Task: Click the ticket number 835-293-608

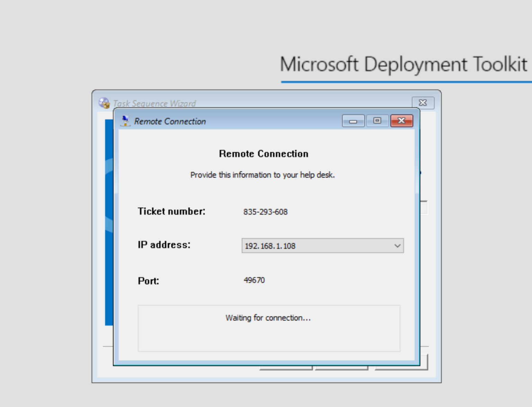Action: click(x=266, y=211)
